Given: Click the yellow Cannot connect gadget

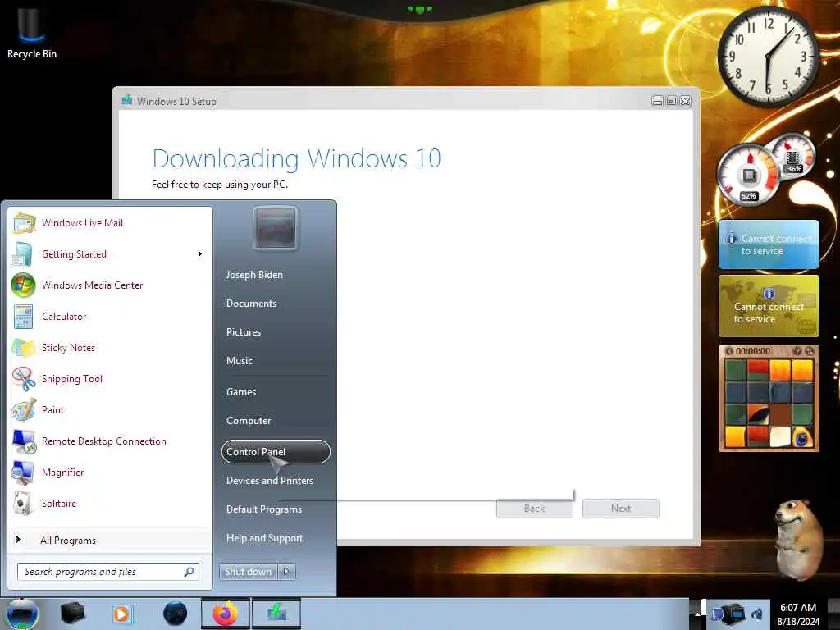Looking at the screenshot, I should click(769, 306).
